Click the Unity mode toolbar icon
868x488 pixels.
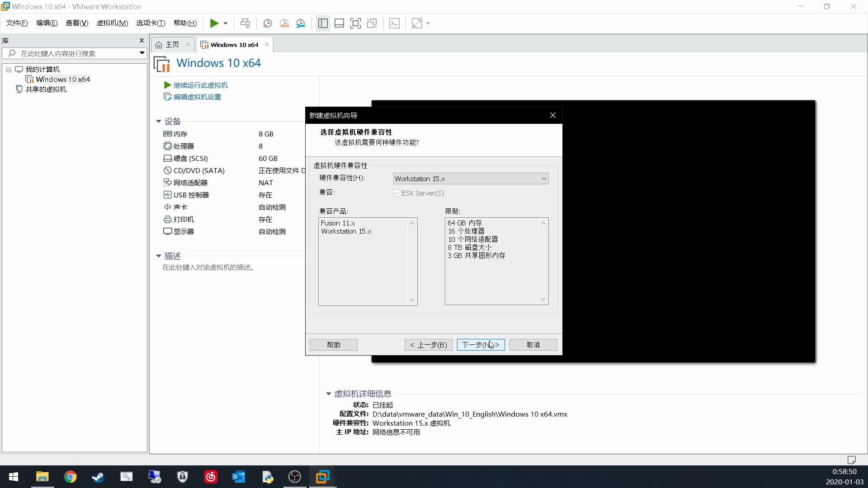[x=373, y=23]
